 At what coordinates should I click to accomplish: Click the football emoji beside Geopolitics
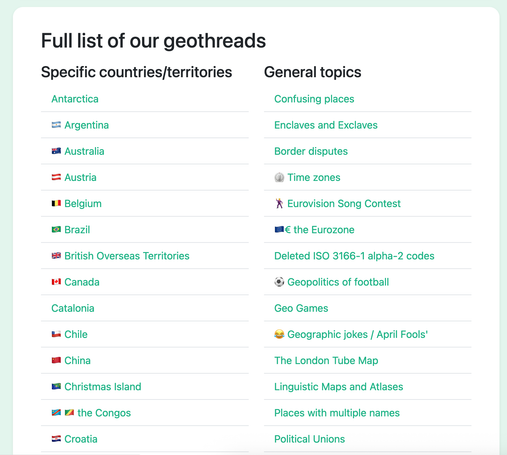tap(279, 282)
